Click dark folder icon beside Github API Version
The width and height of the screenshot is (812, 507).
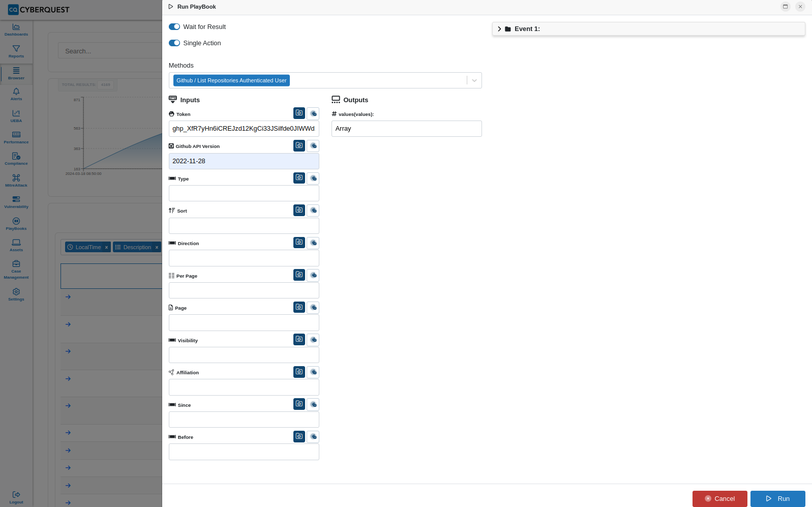299,145
